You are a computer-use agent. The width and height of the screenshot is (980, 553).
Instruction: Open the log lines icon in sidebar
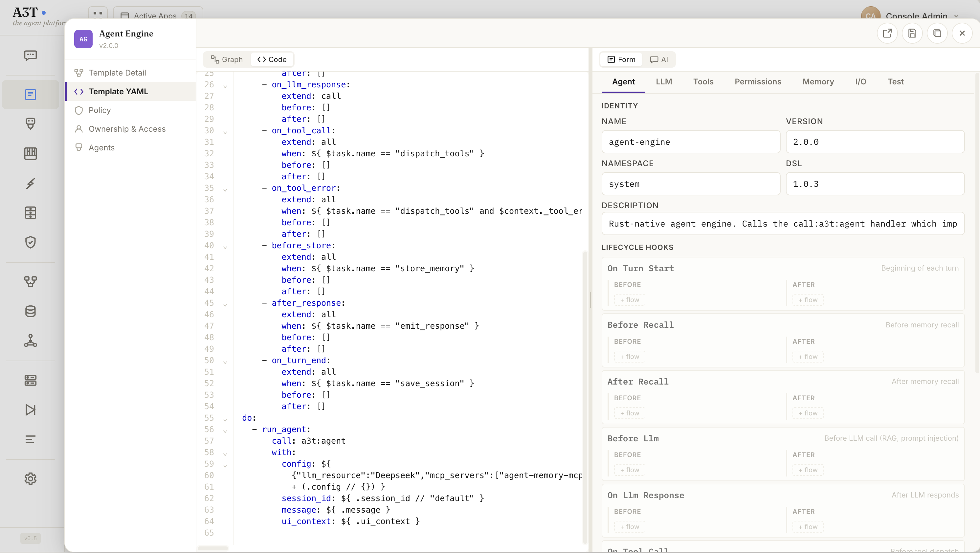(31, 439)
